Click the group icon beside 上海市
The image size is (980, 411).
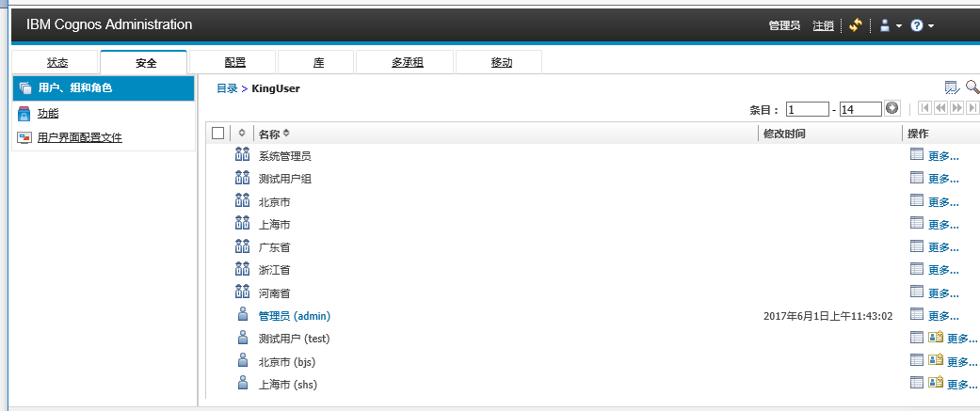[x=243, y=222]
